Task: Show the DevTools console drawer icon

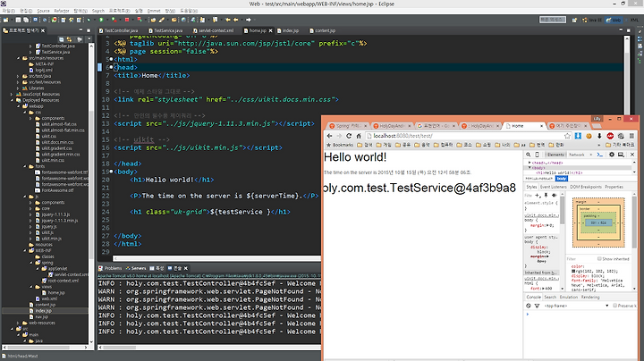Action: (600, 155)
